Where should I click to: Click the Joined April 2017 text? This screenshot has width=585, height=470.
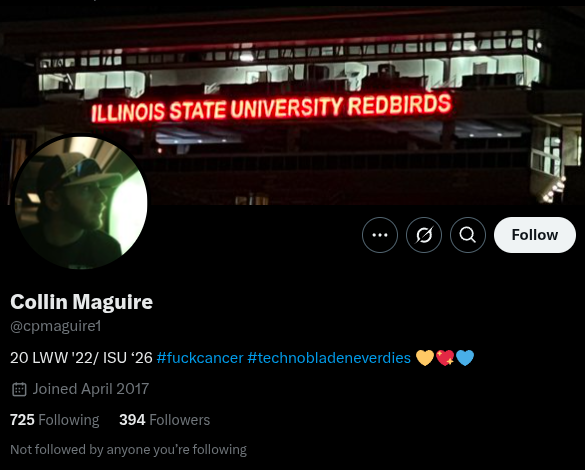(91, 389)
